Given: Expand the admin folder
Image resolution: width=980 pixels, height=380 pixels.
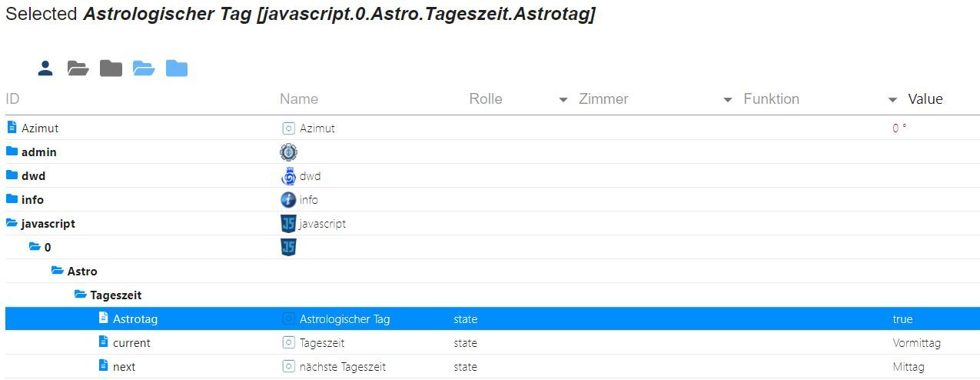Looking at the screenshot, I should [12, 152].
